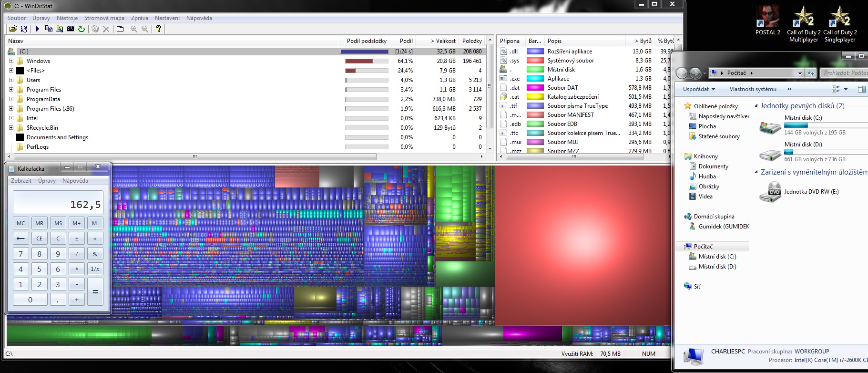The width and height of the screenshot is (868, 373).
Task: Click the POSTAL 2 desktop shortcut
Action: point(767,21)
